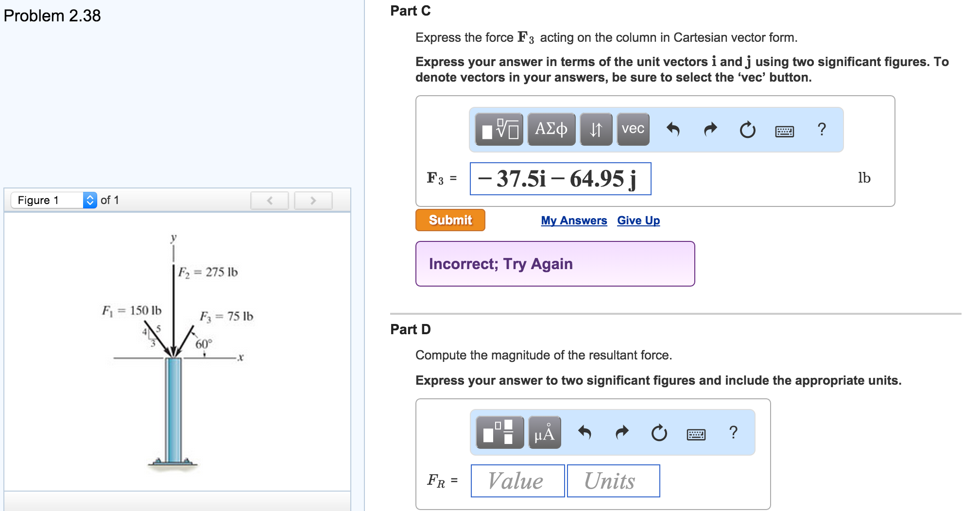Open the μÅ units palette in Part D
Viewport: 980px width, 511px height.
(544, 433)
